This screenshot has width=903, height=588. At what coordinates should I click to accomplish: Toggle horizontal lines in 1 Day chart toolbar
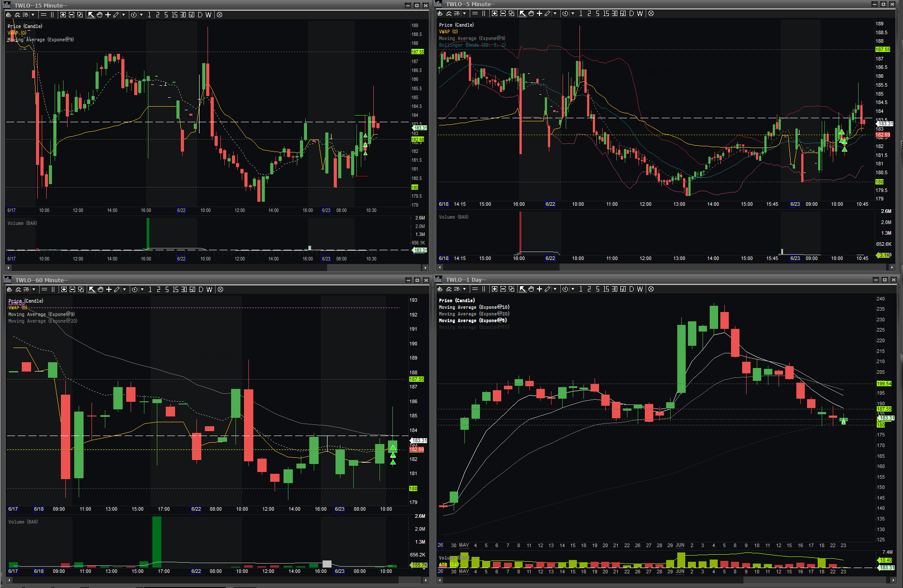(x=475, y=289)
